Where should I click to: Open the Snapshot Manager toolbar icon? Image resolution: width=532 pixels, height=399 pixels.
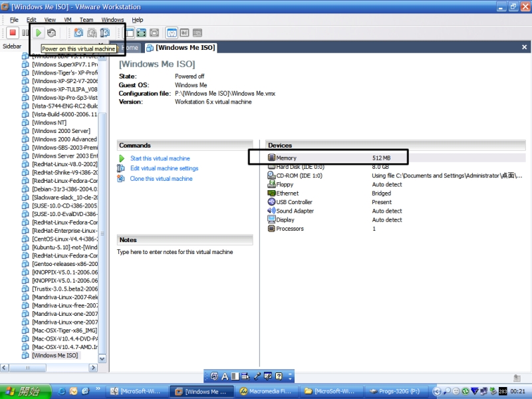coord(105,33)
